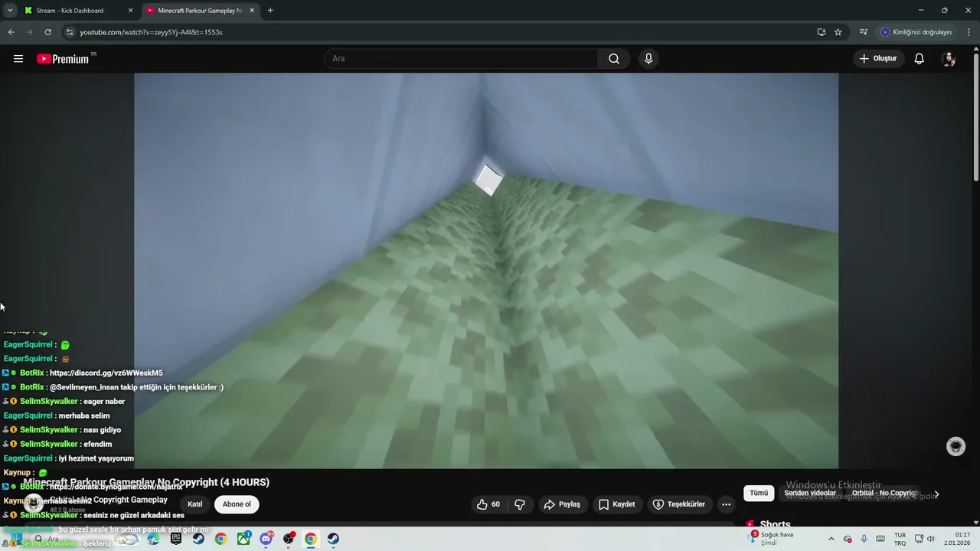Open the volume control in system tray
The image size is (980, 551).
[x=931, y=539]
